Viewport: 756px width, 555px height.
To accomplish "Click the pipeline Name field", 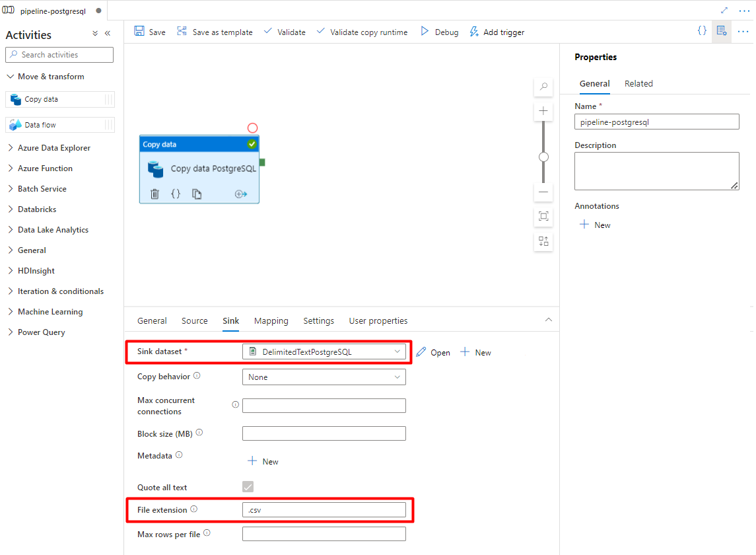I will 657,122.
